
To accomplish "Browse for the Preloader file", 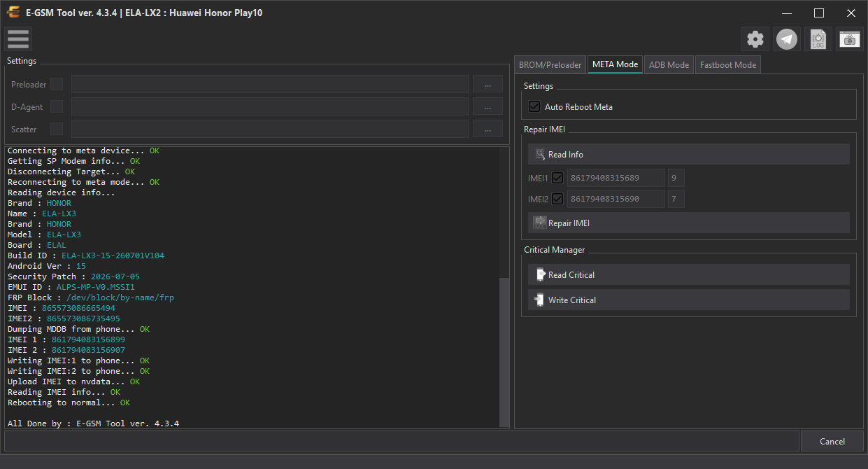I will click(x=488, y=84).
